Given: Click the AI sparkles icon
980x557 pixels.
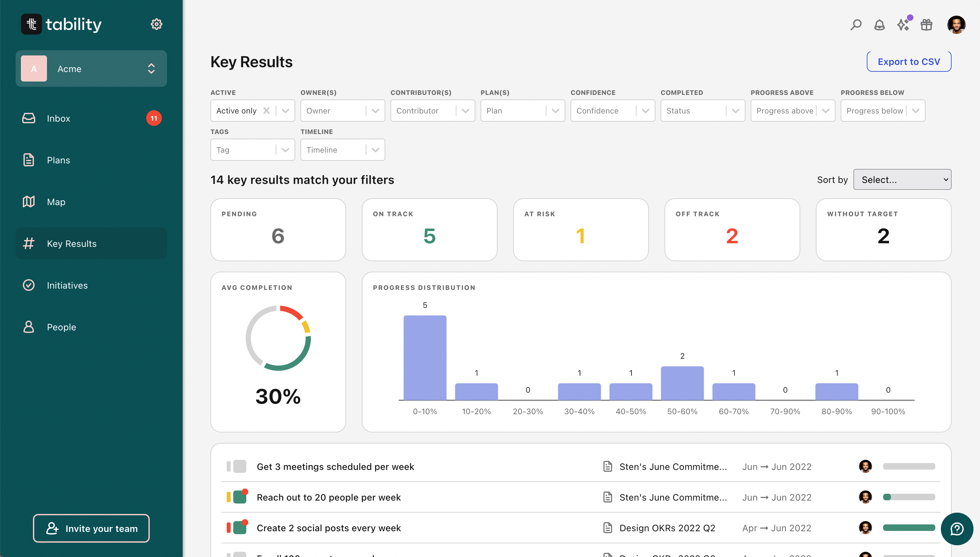Looking at the screenshot, I should (903, 25).
